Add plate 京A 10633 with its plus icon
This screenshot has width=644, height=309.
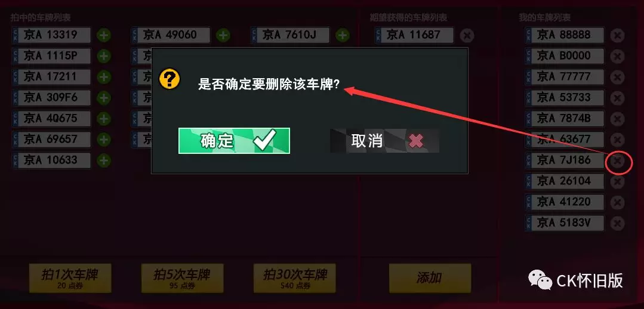pos(104,160)
